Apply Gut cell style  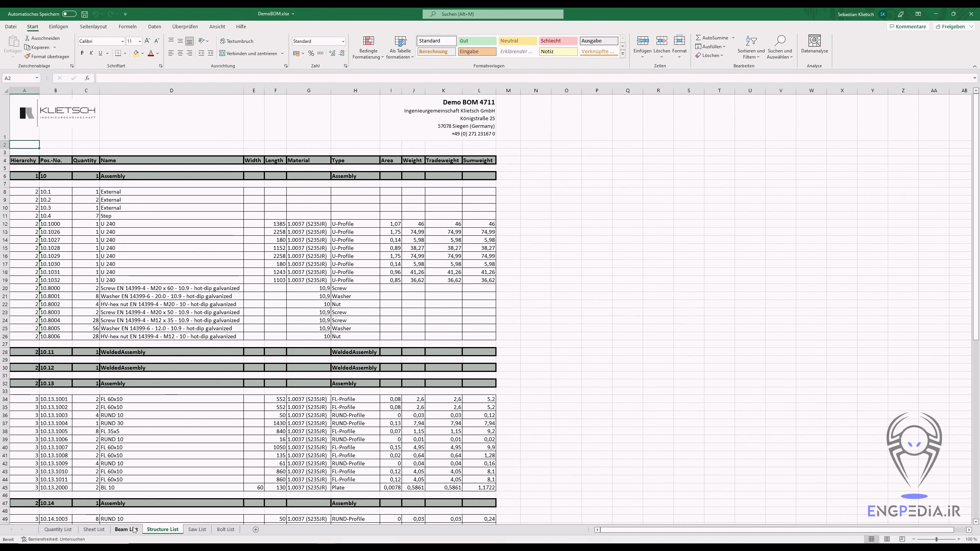point(477,41)
